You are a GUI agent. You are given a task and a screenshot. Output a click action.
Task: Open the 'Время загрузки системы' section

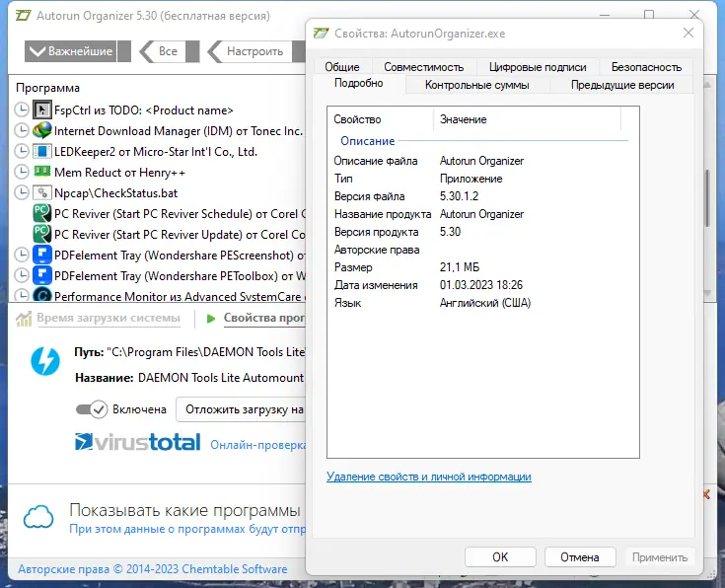pos(109,319)
